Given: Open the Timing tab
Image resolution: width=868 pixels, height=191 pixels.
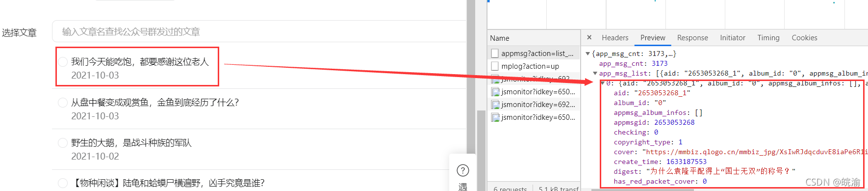Looking at the screenshot, I should (768, 38).
